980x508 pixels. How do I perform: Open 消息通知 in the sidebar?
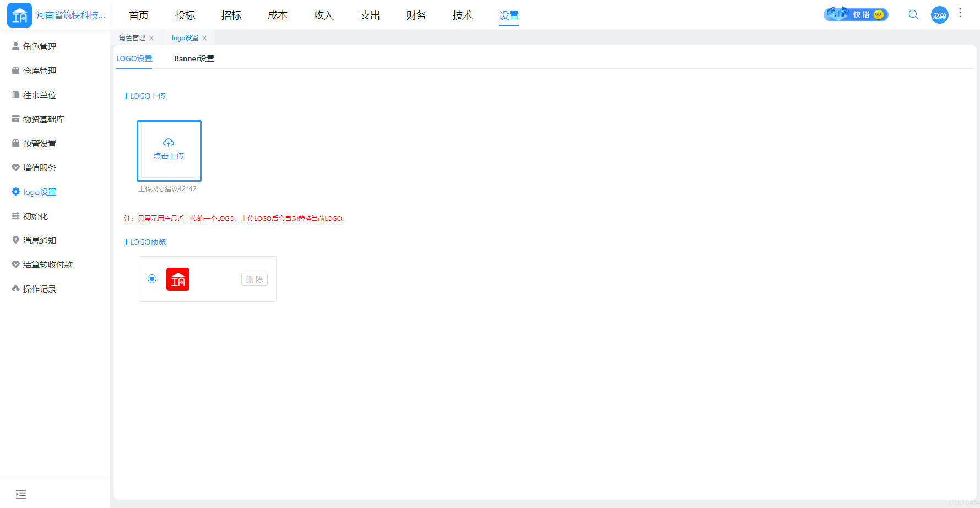coord(40,241)
